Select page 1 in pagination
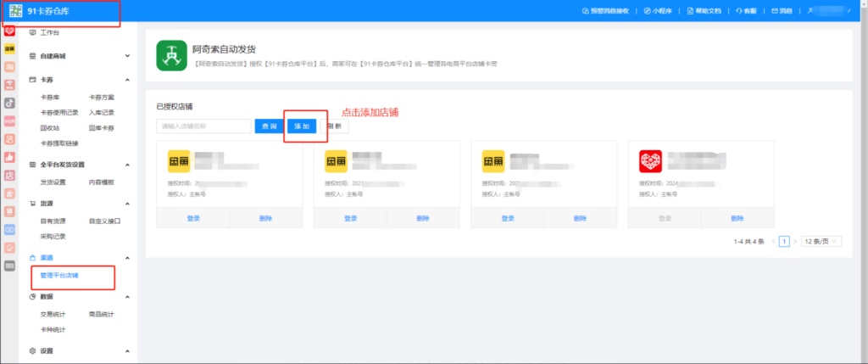 pos(784,242)
